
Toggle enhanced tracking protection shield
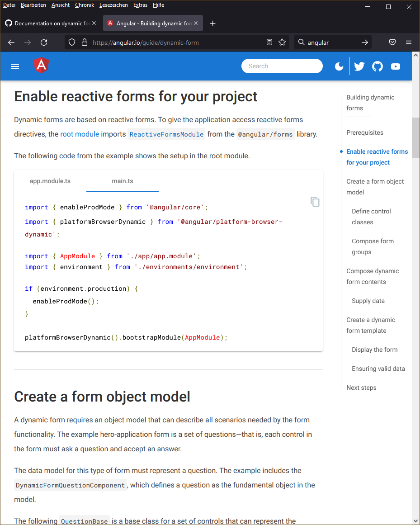pyautogui.click(x=71, y=42)
